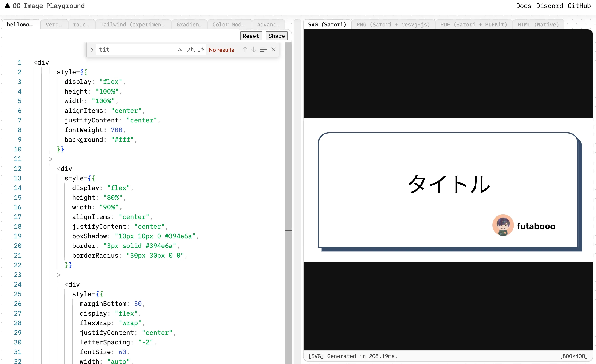596x364 pixels.
Task: Toggle Match Case in find widget
Action: coord(181,50)
